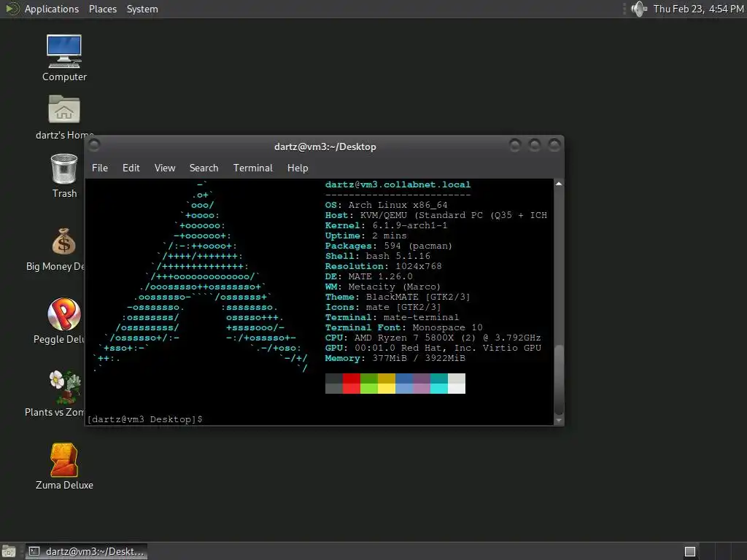Click the MATE logo beside Applications
Viewport: 747px width, 560px height.
point(12,9)
